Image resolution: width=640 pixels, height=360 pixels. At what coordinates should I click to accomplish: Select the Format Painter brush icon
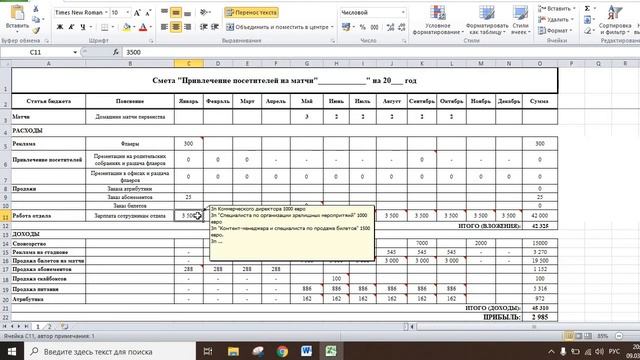(x=36, y=30)
